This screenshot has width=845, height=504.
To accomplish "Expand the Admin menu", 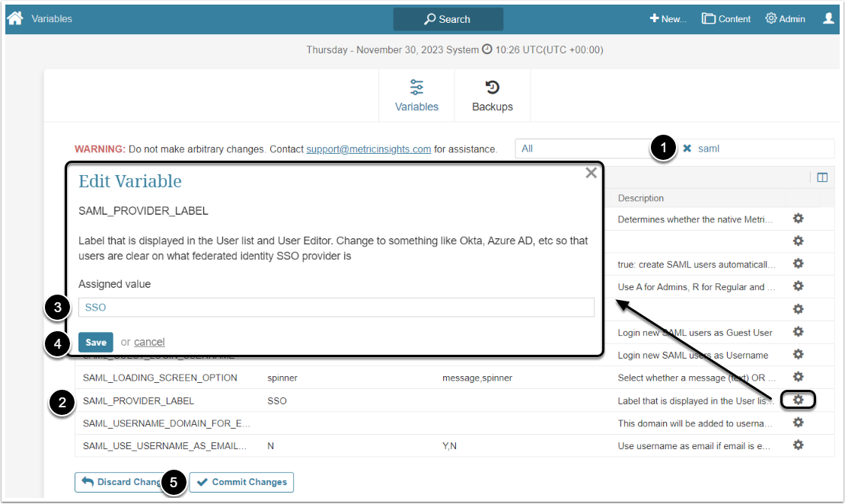I will (x=785, y=19).
